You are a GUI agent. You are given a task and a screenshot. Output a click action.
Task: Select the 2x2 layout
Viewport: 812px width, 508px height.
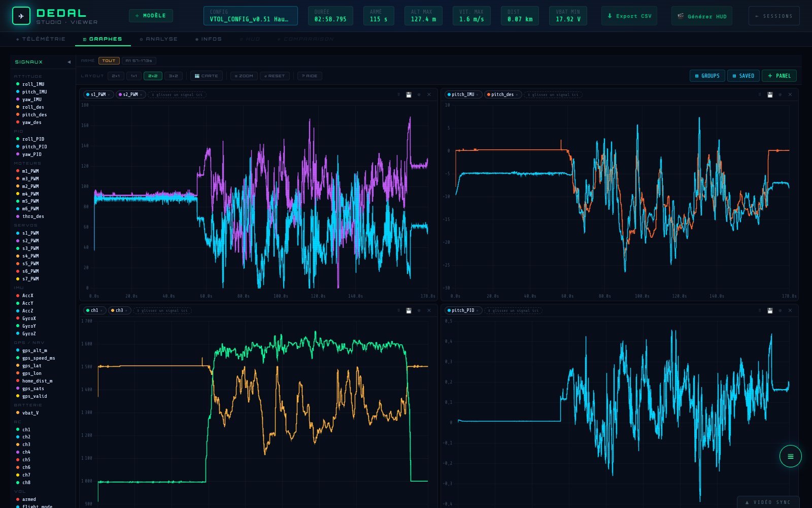pyautogui.click(x=153, y=76)
